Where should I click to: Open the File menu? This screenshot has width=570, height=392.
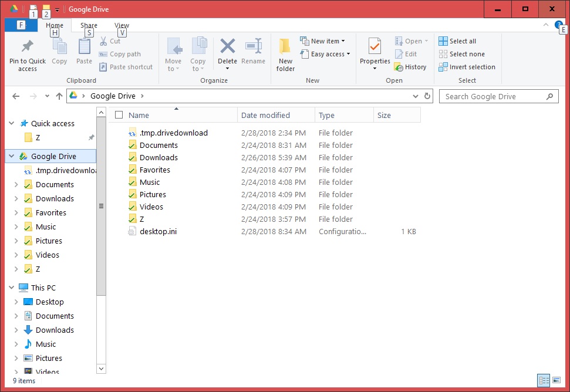click(21, 25)
